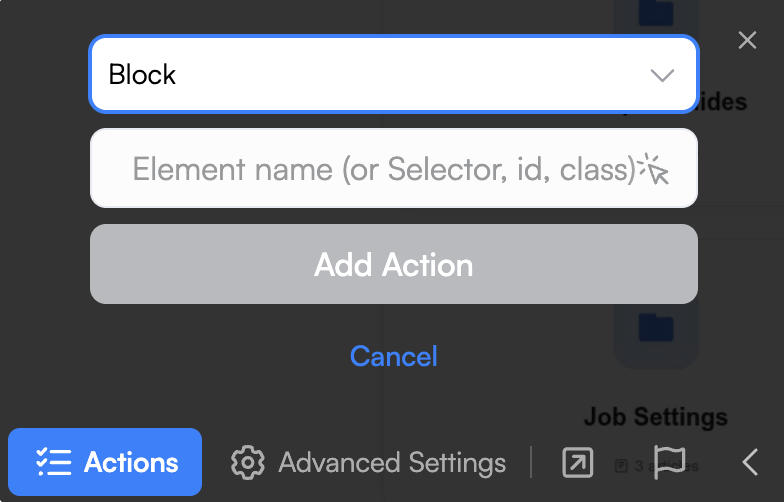Select the Job Settings folder title
The height and width of the screenshot is (502, 784).
(x=655, y=416)
